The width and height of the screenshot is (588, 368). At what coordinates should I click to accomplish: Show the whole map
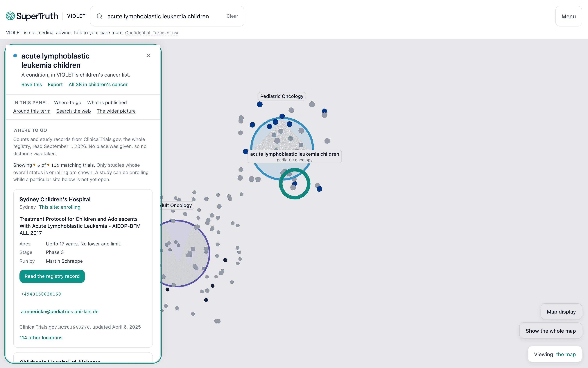click(x=551, y=331)
